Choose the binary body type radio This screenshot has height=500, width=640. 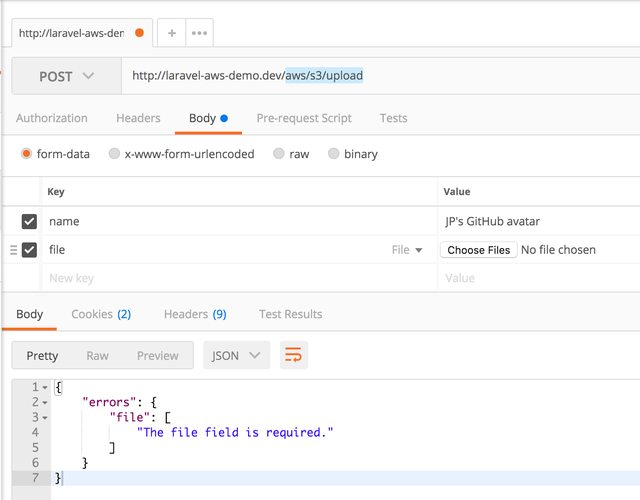pyautogui.click(x=334, y=154)
